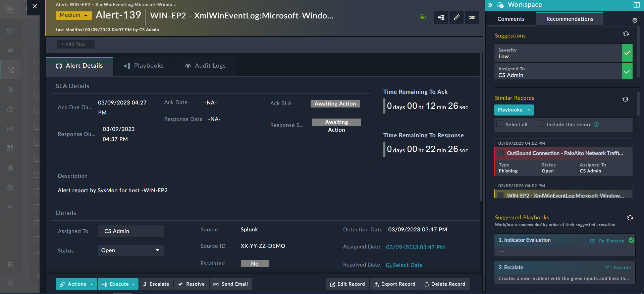Screen dimensions: 644x294
Task: Collapse the Workspace panel with the double chevron
Action: click(490, 5)
